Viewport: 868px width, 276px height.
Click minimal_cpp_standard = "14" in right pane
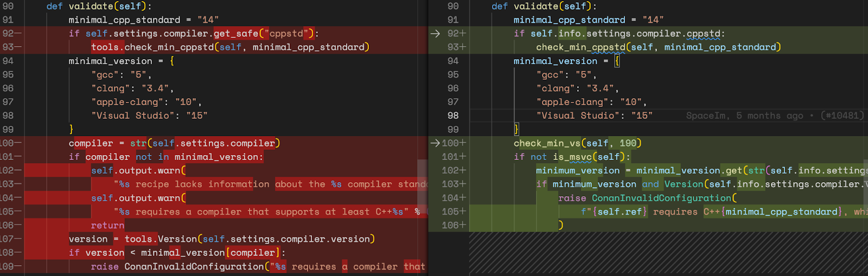[589, 20]
